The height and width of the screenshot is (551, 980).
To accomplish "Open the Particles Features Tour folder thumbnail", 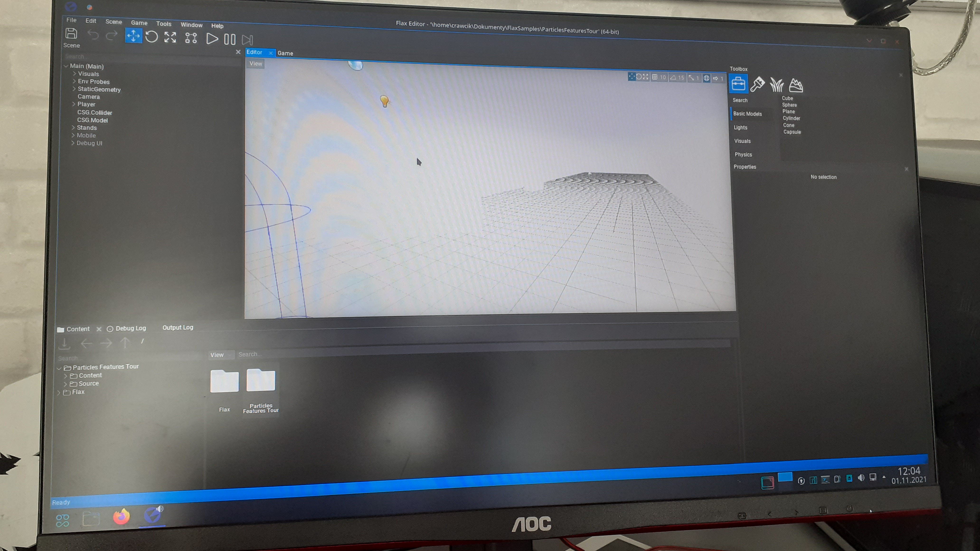I will (x=261, y=380).
